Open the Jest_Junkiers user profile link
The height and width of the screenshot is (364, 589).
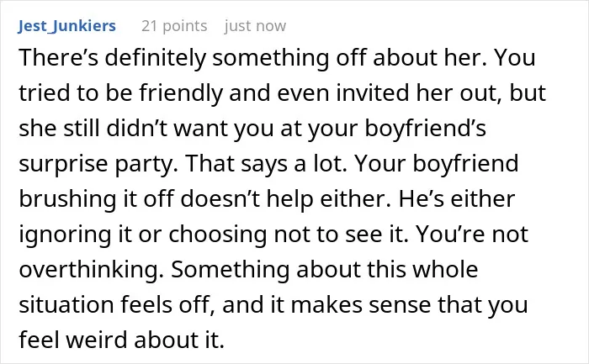tap(66, 26)
